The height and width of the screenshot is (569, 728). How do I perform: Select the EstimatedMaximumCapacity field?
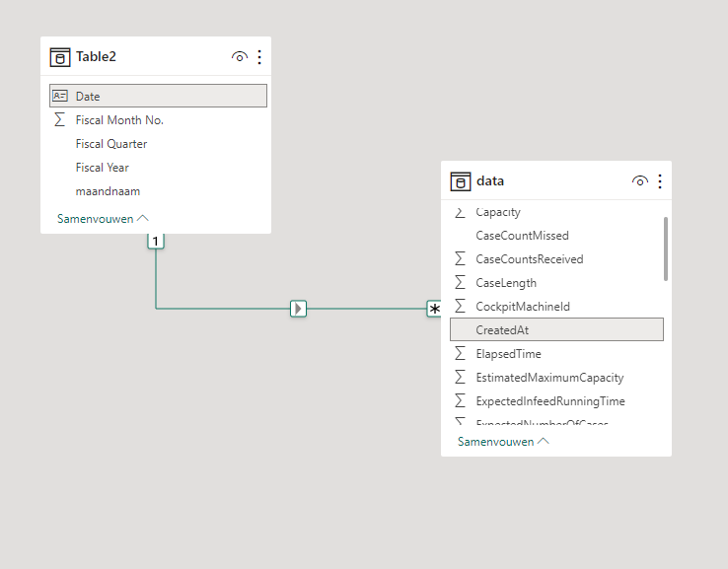pyautogui.click(x=556, y=378)
